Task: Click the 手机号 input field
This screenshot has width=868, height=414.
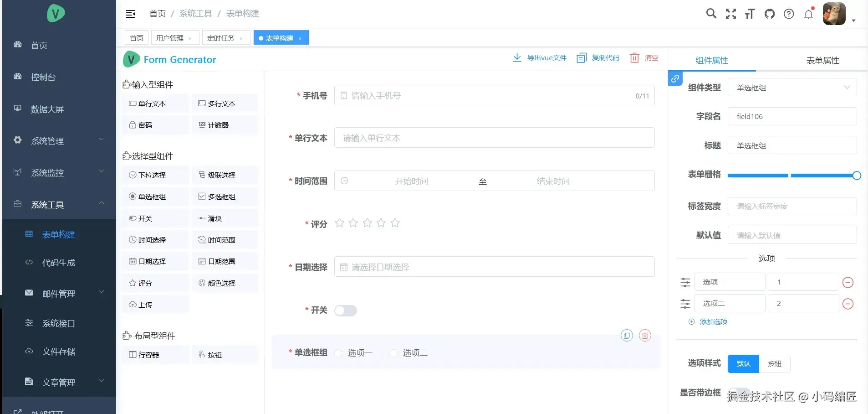Action: tap(495, 95)
